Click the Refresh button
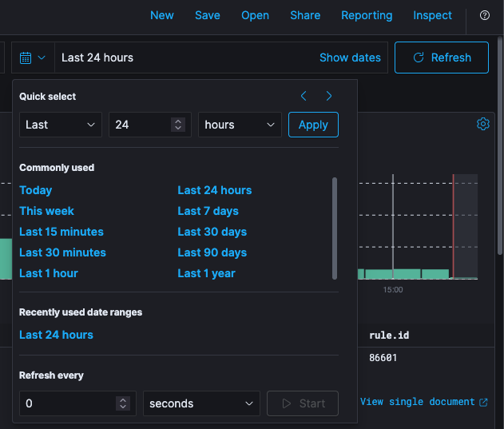 [x=441, y=58]
